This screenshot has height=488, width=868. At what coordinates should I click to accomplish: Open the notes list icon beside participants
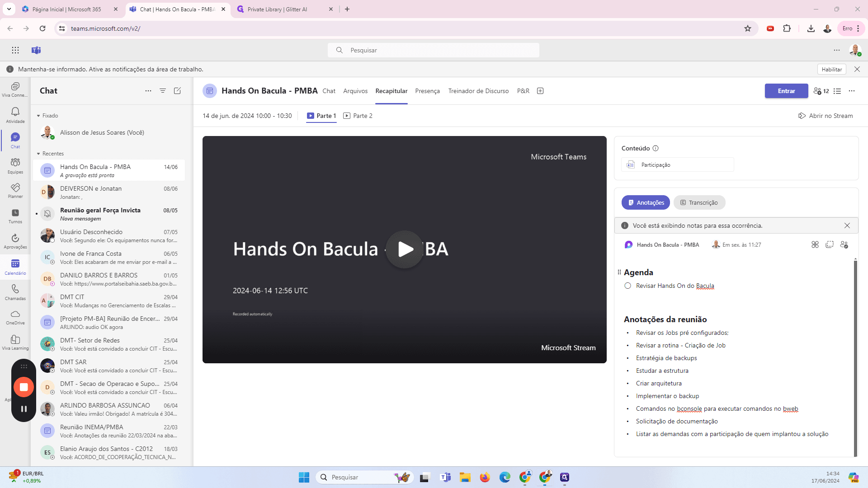[x=837, y=91]
